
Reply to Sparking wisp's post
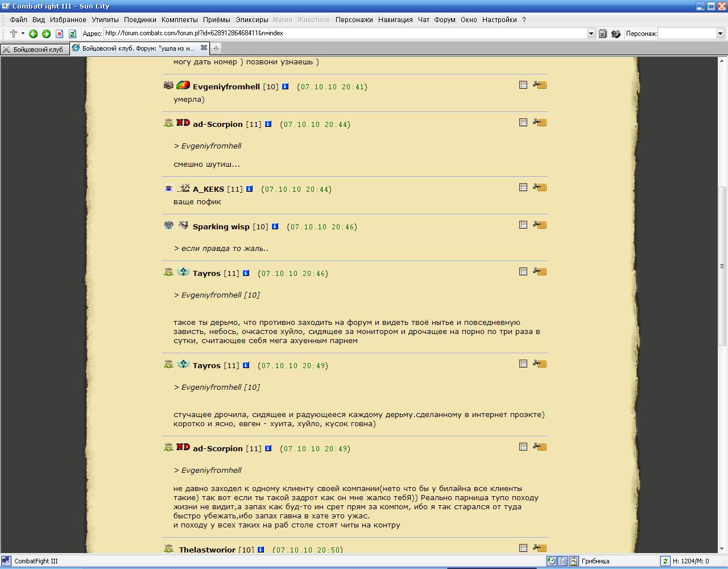[540, 225]
